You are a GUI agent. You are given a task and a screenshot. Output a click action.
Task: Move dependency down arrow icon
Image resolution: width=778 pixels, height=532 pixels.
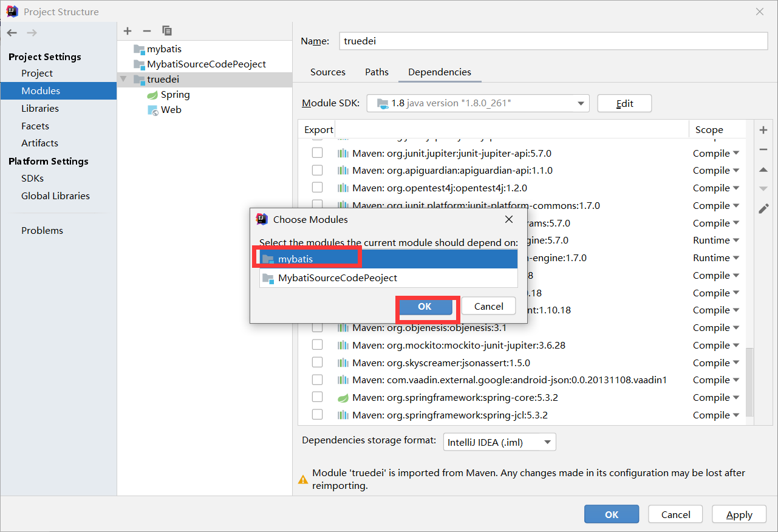click(763, 189)
